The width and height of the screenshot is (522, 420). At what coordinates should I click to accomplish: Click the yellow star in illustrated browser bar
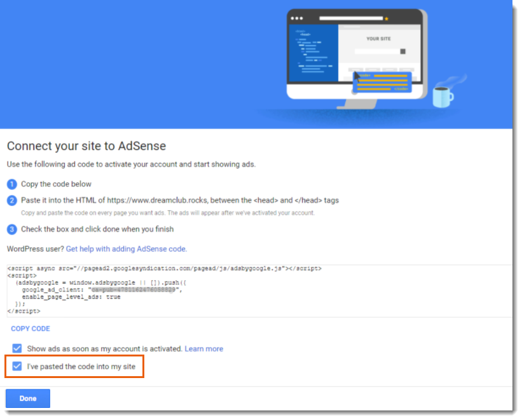click(386, 18)
